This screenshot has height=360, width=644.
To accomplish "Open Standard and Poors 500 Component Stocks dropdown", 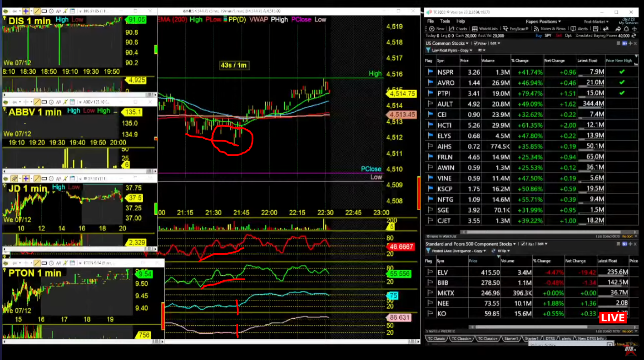I will (471, 244).
